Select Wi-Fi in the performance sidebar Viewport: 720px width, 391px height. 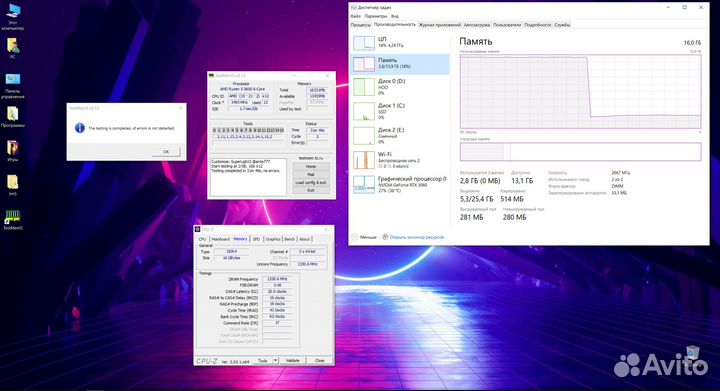(400, 160)
